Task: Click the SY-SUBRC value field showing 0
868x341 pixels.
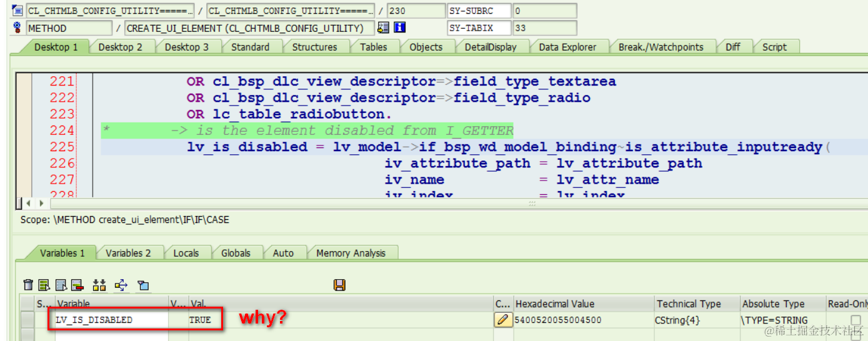Action: (x=544, y=11)
